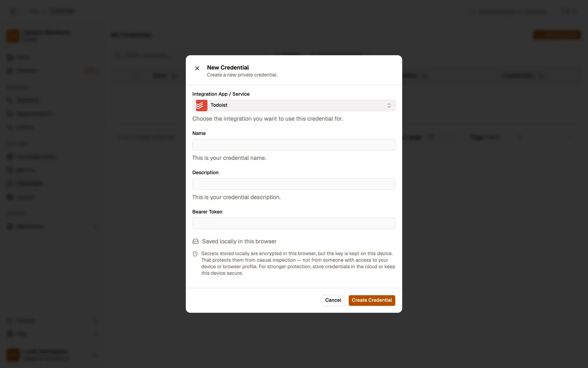
Task: Click 'This is your credential description.' hint
Action: [x=236, y=197]
